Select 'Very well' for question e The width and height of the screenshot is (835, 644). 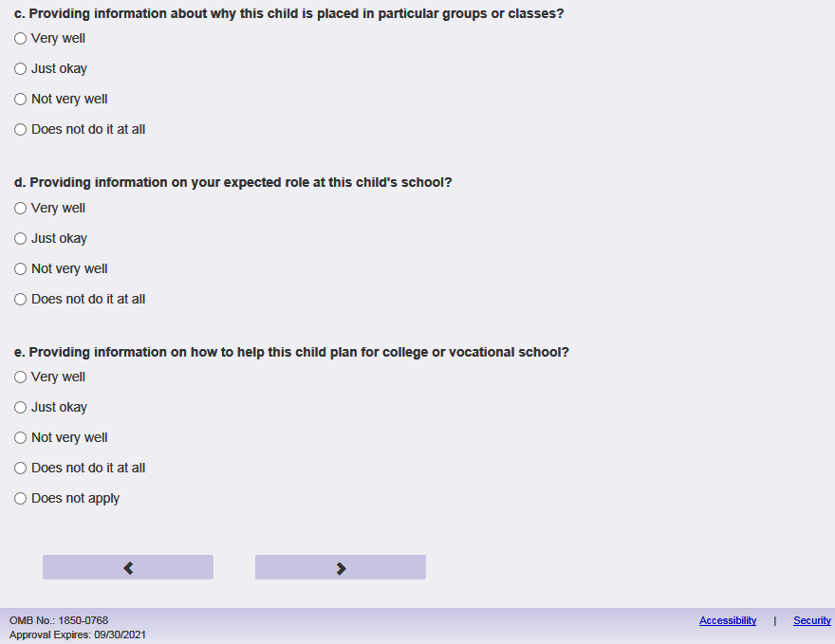pyautogui.click(x=21, y=377)
